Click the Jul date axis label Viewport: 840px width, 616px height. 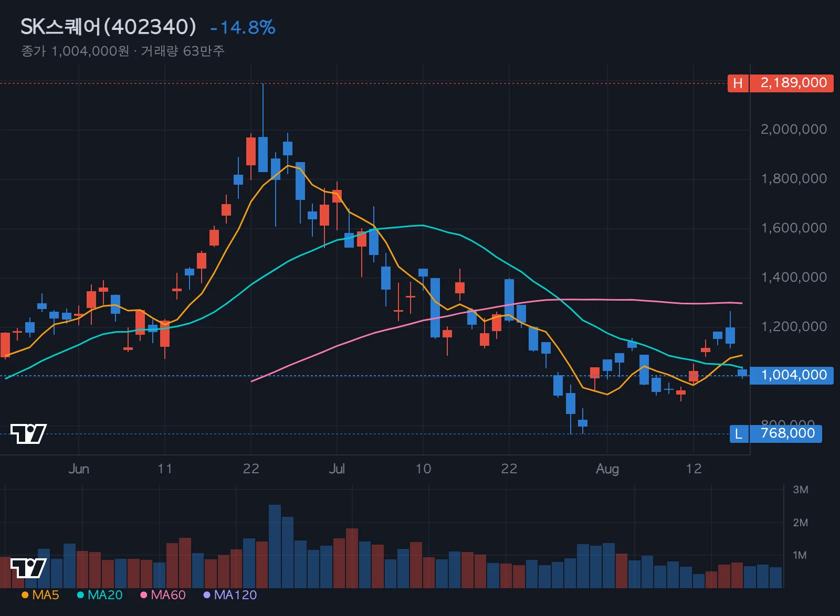tap(337, 469)
